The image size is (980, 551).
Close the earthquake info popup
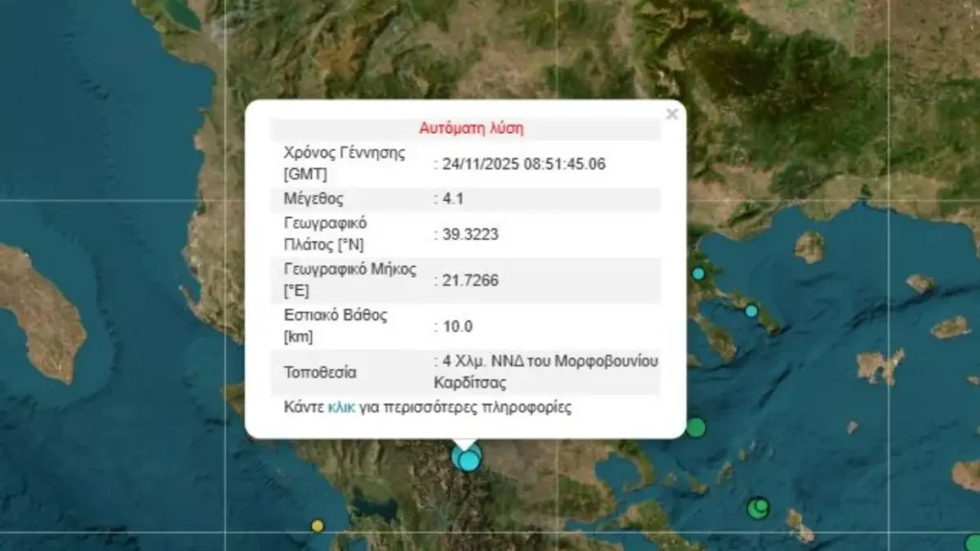point(672,115)
